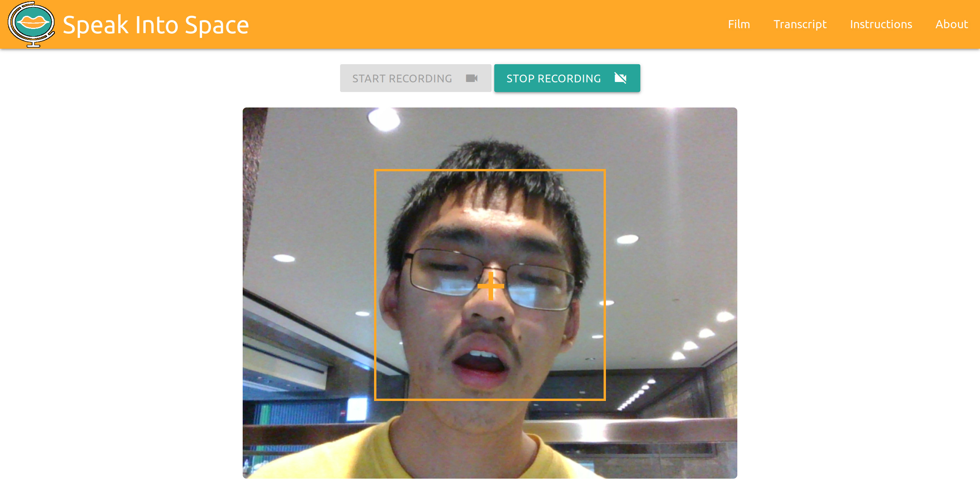Click the greyed-out Start Recording button label
The width and height of the screenshot is (980, 481).
pos(402,78)
